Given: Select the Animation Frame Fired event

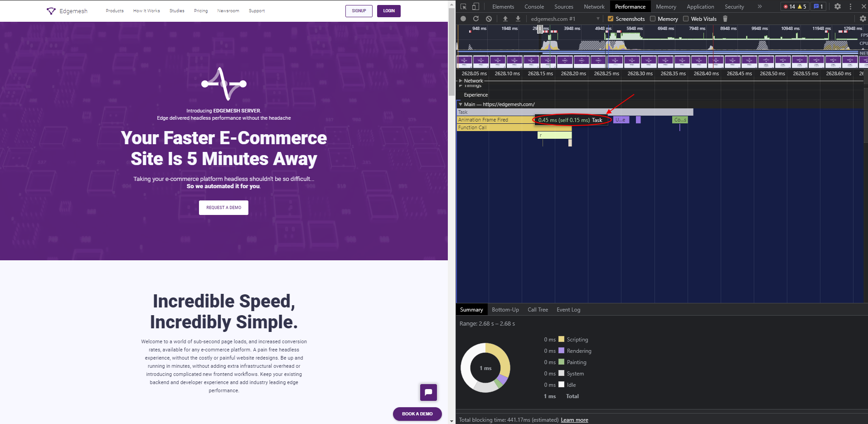Looking at the screenshot, I should tap(495, 120).
